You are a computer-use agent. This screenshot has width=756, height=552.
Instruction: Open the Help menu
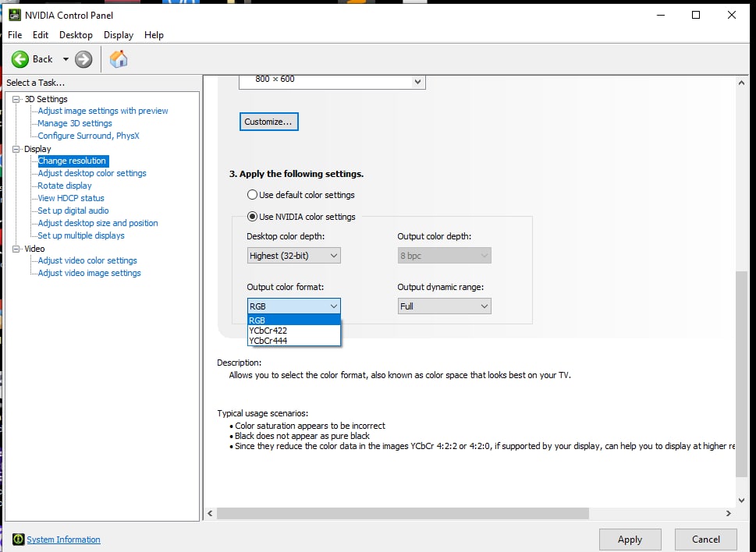[154, 34]
